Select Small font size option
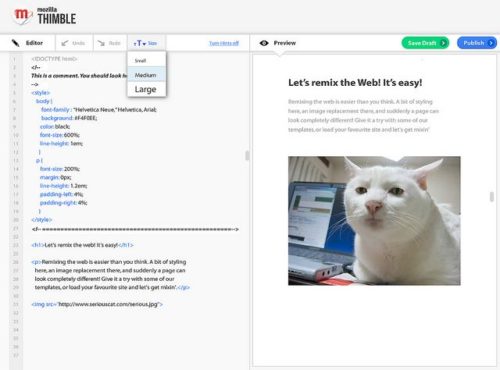This screenshot has width=500, height=370. (x=146, y=60)
